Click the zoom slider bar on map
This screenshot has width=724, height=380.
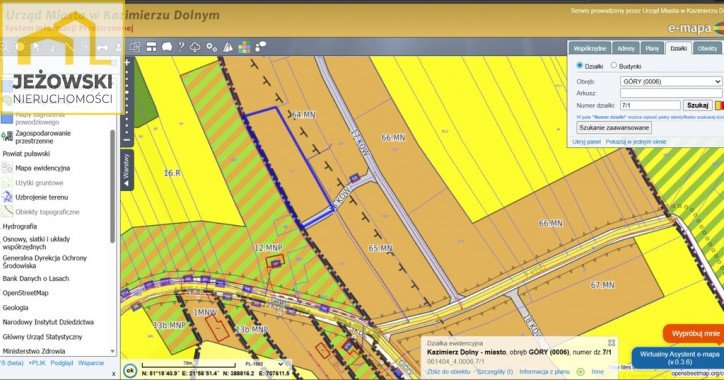[x=127, y=101]
